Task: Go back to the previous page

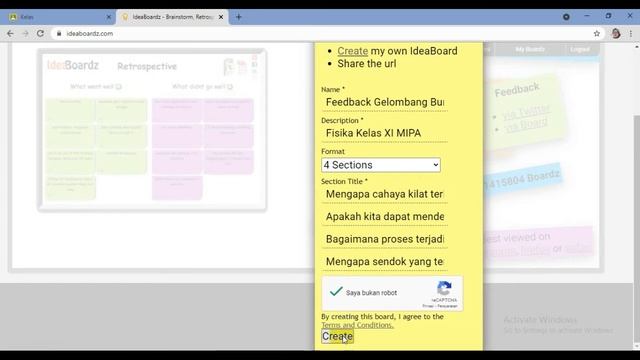Action: coord(10,33)
